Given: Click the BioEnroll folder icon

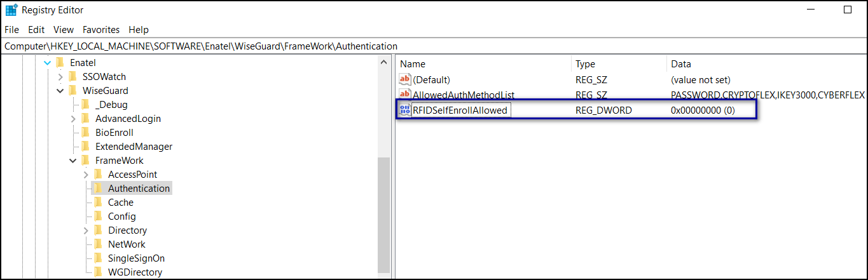Looking at the screenshot, I should [x=85, y=133].
